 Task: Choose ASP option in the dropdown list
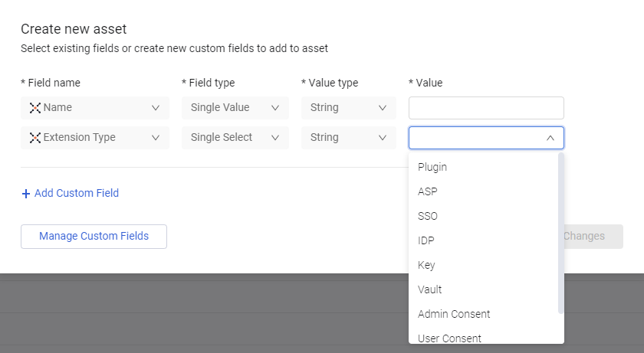pos(428,191)
